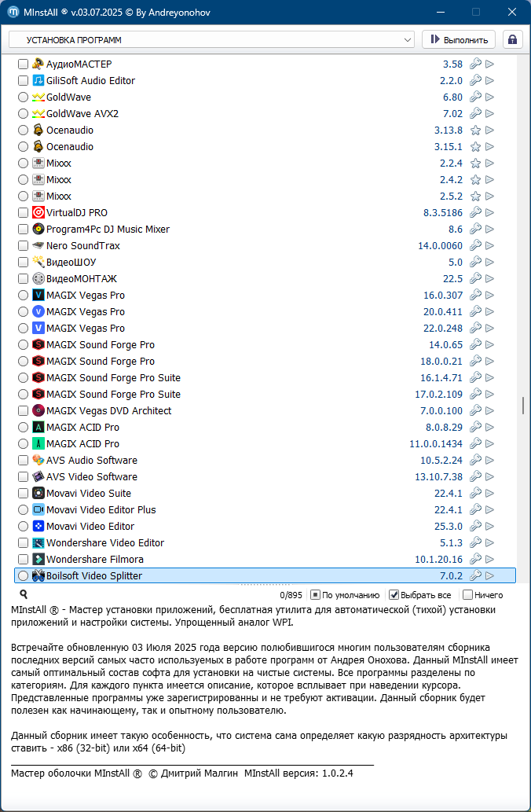531x812 pixels.
Task: Tick the Ничего checkbox
Action: (x=468, y=595)
